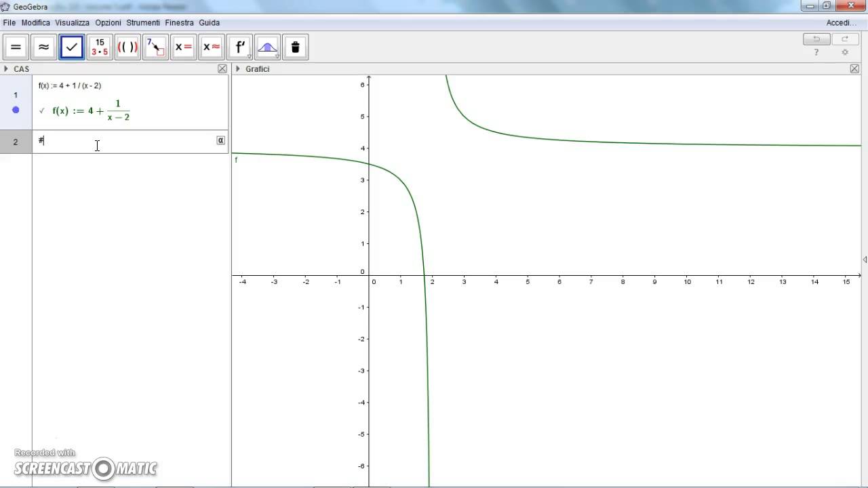
Task: Select the Substitute tool
Action: click(x=155, y=47)
